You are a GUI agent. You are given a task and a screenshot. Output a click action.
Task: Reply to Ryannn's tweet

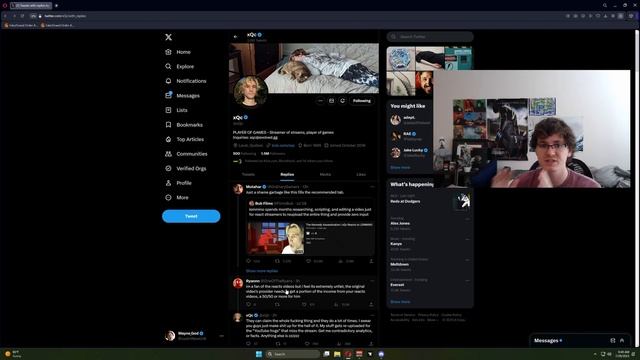(249, 304)
